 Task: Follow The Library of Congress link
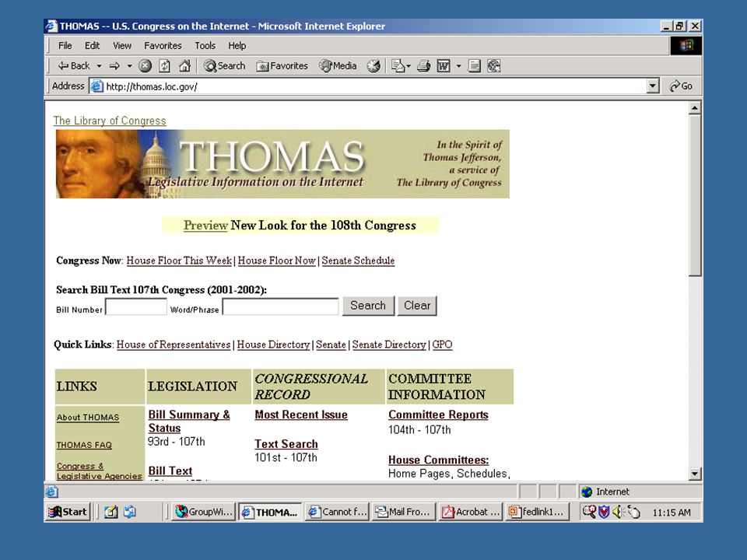[110, 121]
